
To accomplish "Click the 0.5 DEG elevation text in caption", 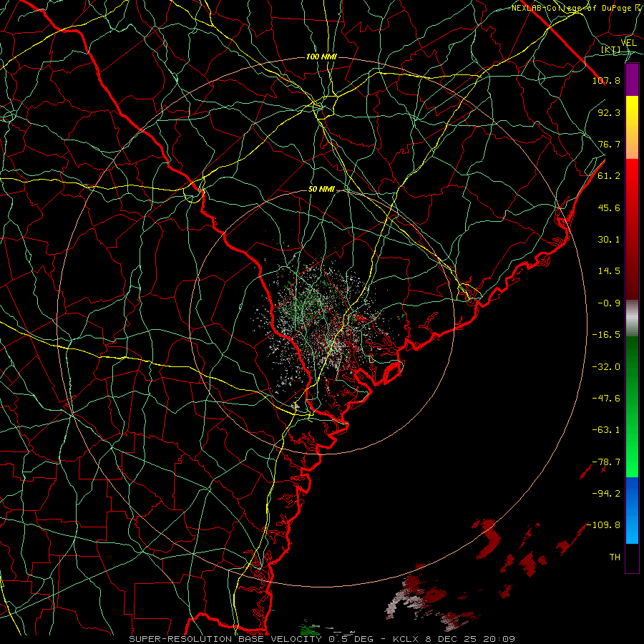I will 351,639.
